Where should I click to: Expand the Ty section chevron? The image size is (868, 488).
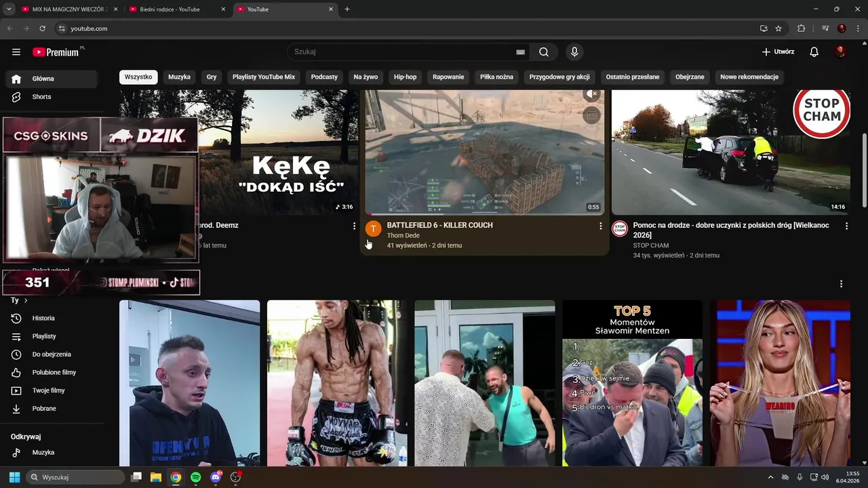coord(26,300)
